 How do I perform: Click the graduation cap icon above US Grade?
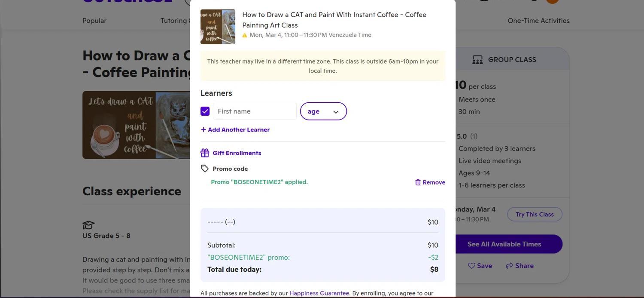88,225
